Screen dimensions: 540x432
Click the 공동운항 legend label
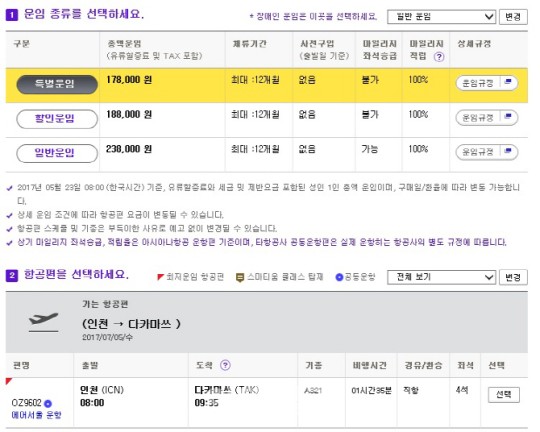360,277
